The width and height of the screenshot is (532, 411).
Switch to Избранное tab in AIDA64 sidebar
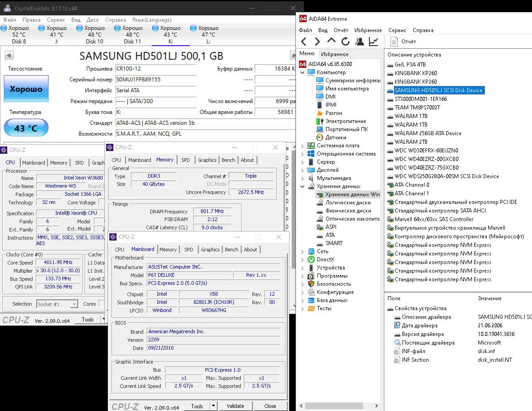(335, 54)
